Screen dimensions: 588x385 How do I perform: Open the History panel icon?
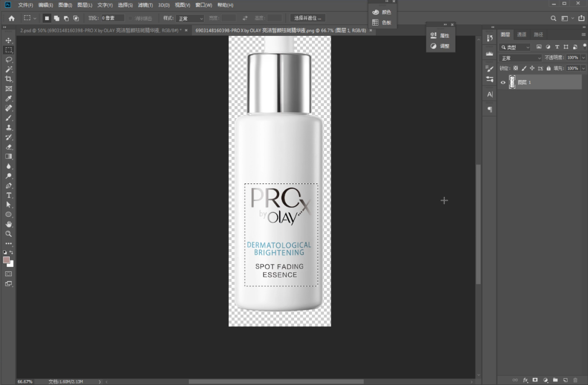(489, 38)
